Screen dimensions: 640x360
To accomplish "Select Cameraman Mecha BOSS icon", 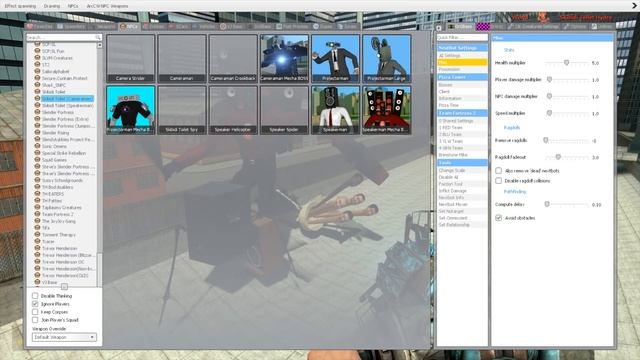I will tap(284, 58).
